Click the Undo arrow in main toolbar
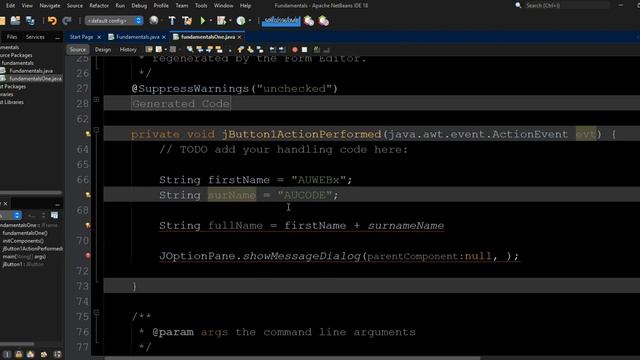 [52, 21]
